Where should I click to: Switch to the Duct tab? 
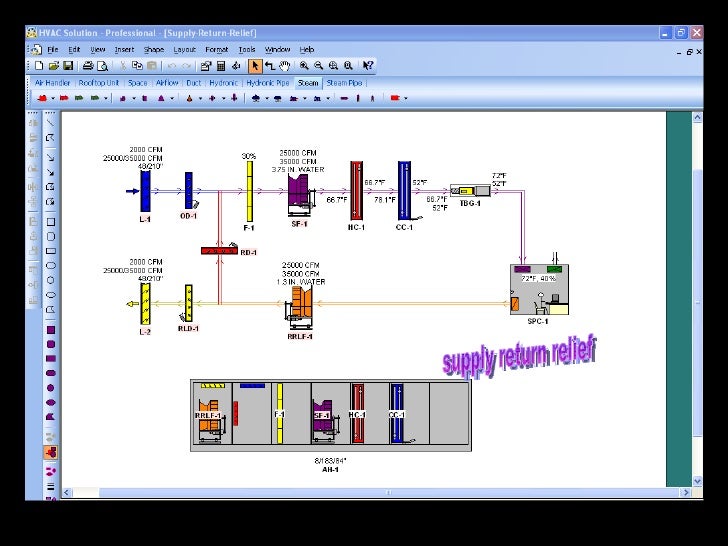pyautogui.click(x=194, y=83)
